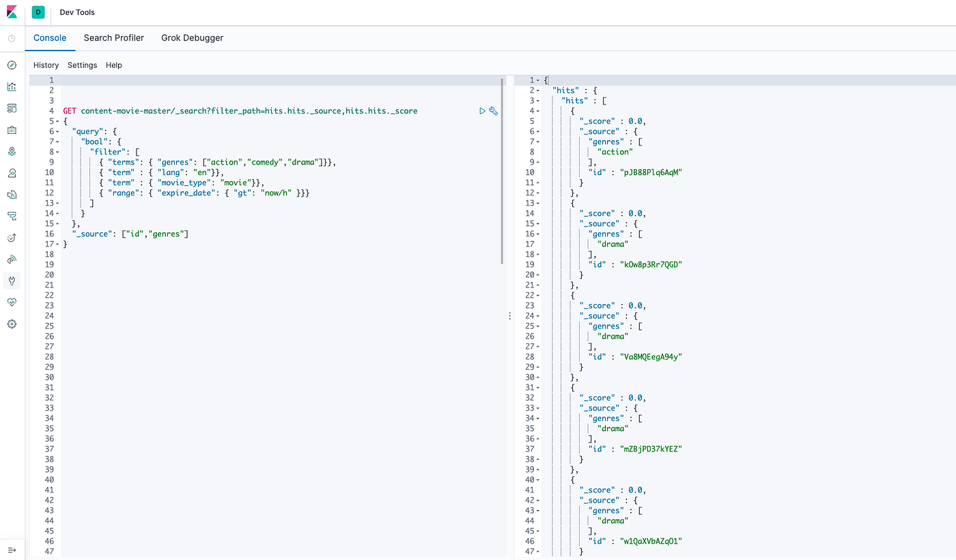Open Dashboard icon in sidebar
Viewport: 956px width, 560px height.
click(12, 109)
